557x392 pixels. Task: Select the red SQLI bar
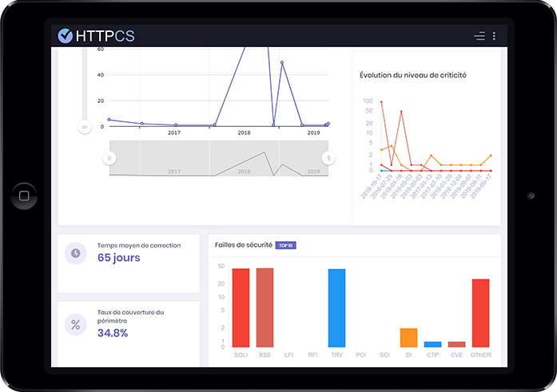coord(241,307)
